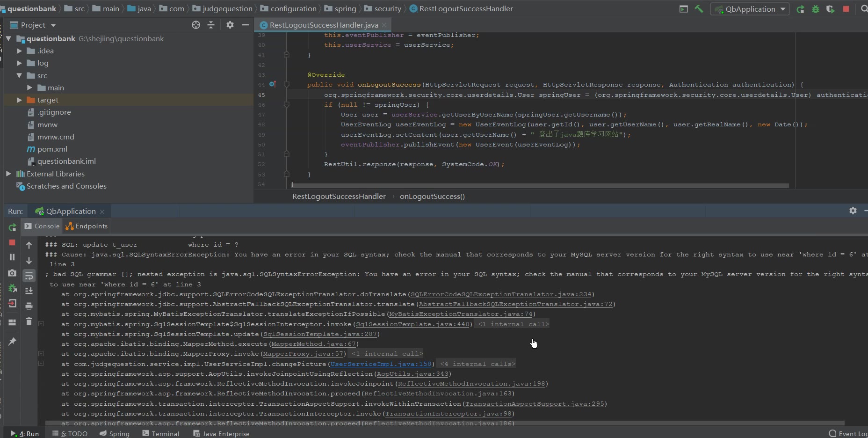Print the console output with the printer icon
This screenshot has width=868, height=438.
coord(29,306)
